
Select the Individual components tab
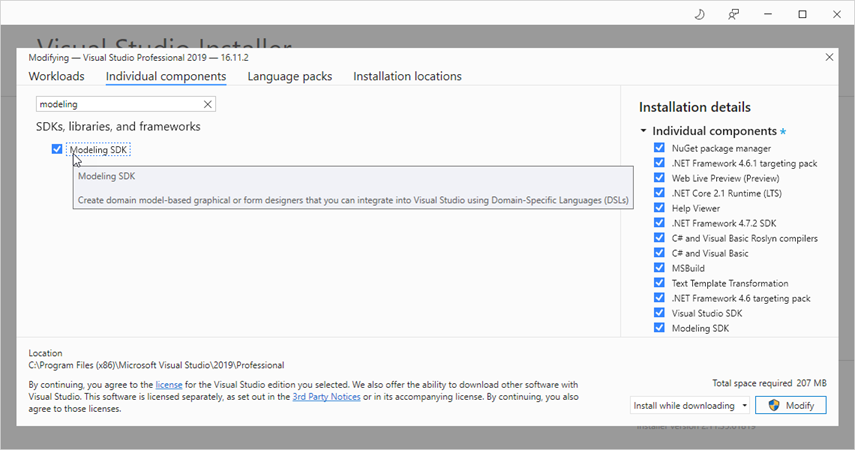(166, 76)
